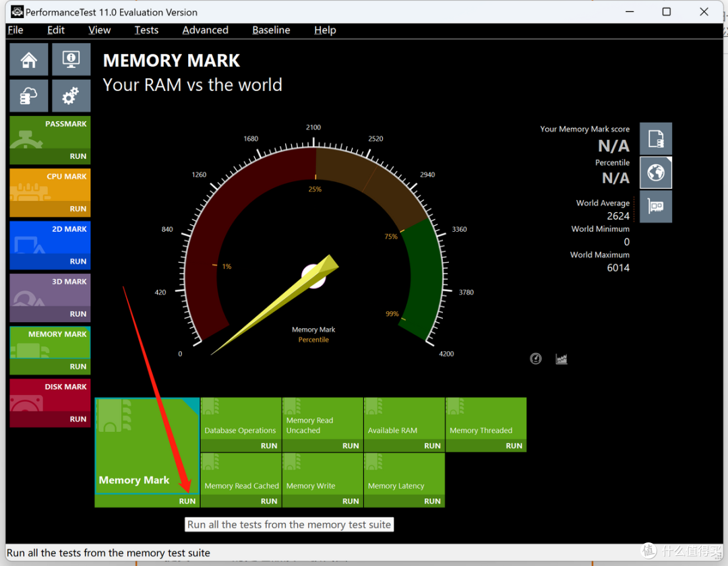Open the Home dashboard icon
Viewport: 728px width, 566px height.
click(29, 59)
